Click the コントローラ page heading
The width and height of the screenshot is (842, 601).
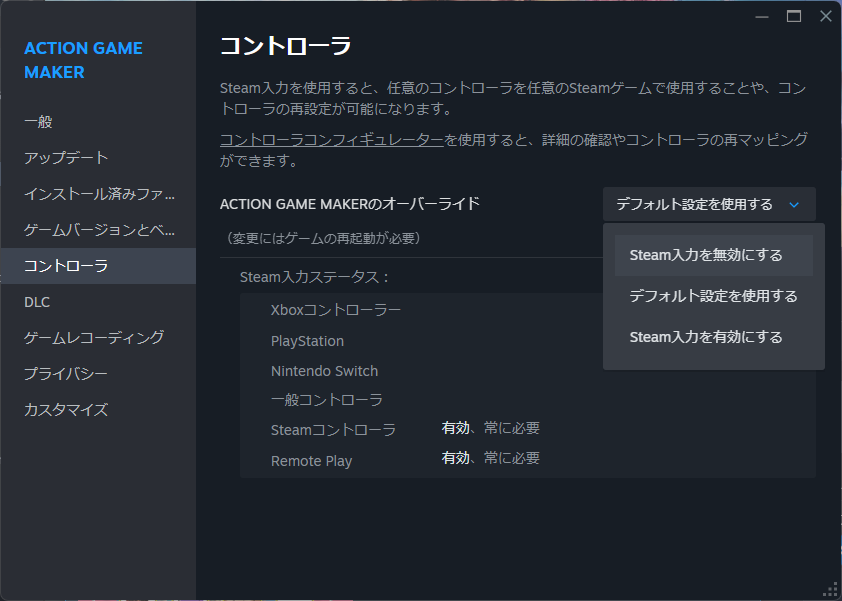pos(286,46)
